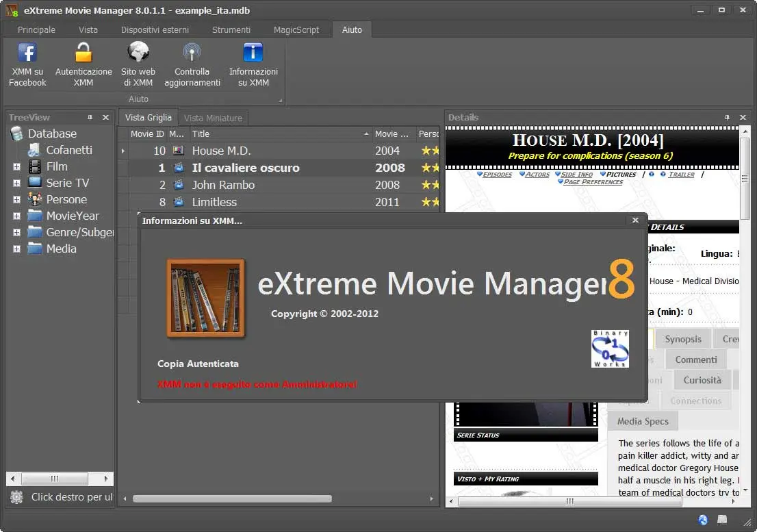The height and width of the screenshot is (532, 757).
Task: Open the Vista ribbon tab
Action: (x=88, y=29)
